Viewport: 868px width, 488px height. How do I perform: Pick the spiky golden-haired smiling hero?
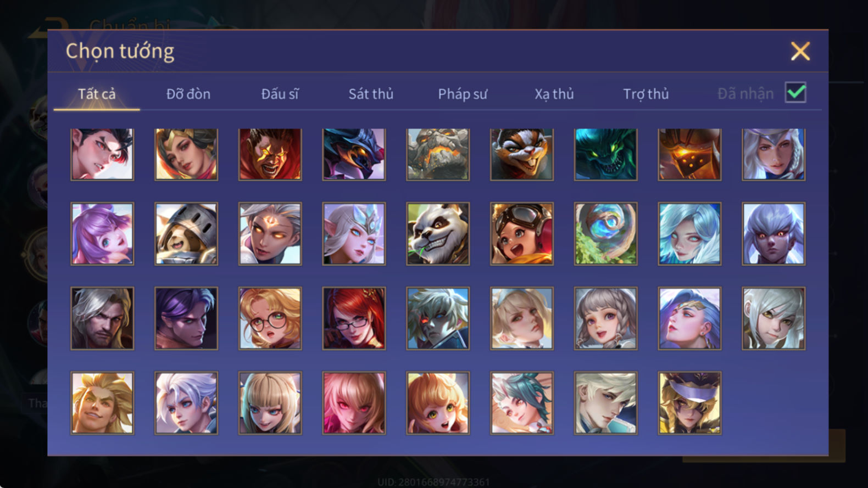pyautogui.click(x=102, y=403)
